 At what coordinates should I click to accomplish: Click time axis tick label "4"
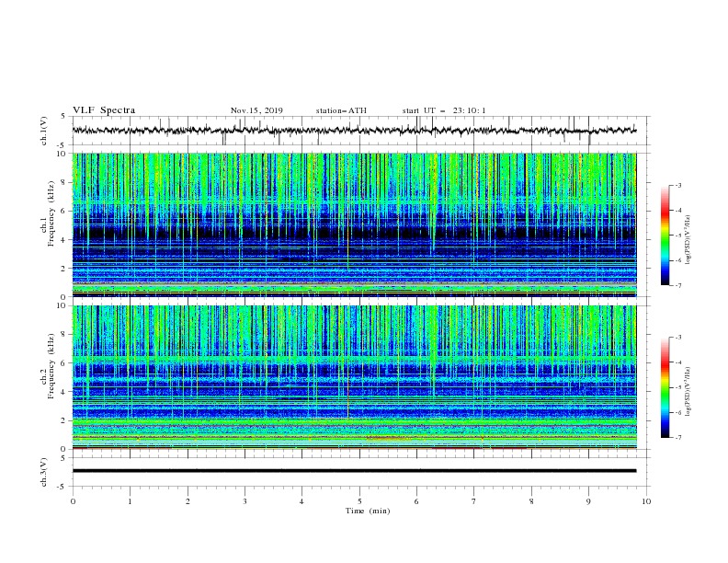coord(301,501)
